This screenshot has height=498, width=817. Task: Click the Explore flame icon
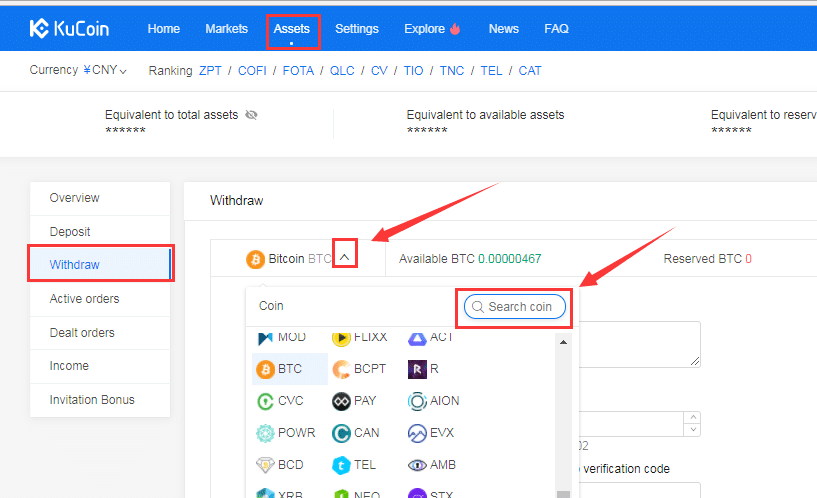[x=455, y=29]
